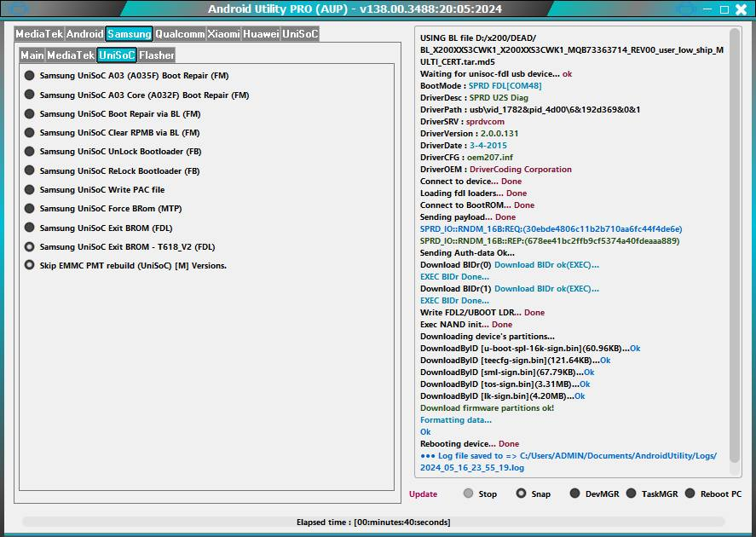Open the Flasher sub-tab

[x=157, y=55]
